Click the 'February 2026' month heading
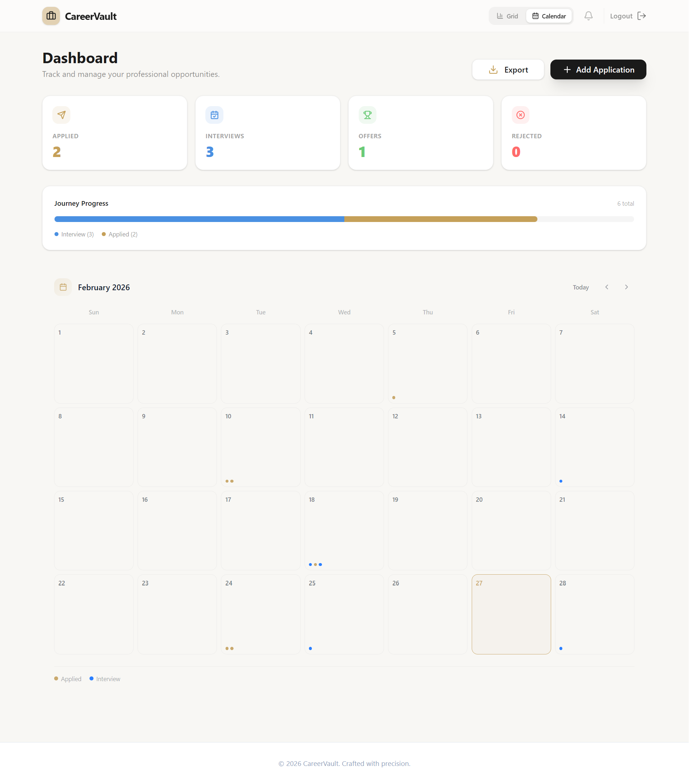 [x=104, y=287]
